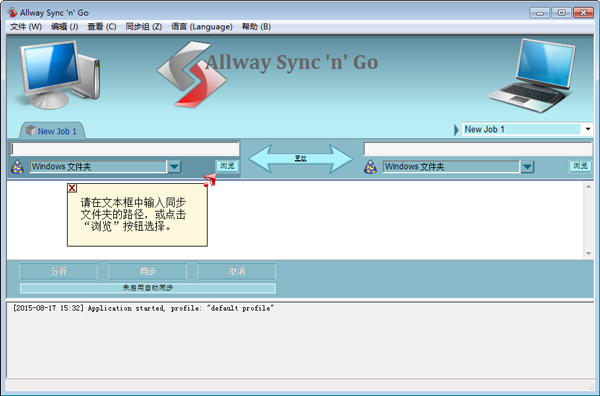Open the 查看 (C) menu
Screen dimensions: 600x396
tap(101, 27)
